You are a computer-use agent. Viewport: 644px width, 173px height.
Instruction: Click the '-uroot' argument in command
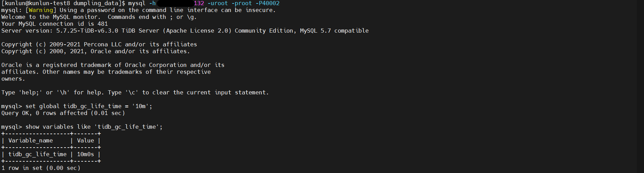pyautogui.click(x=218, y=3)
